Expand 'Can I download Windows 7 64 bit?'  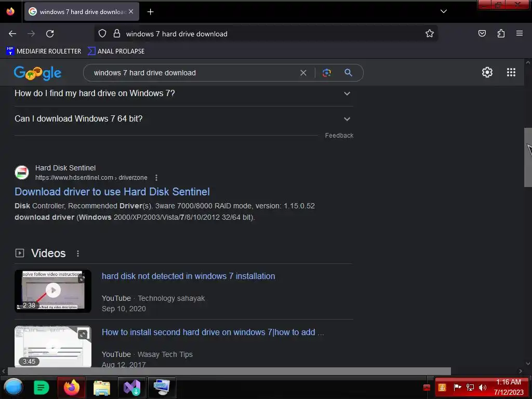click(183, 119)
